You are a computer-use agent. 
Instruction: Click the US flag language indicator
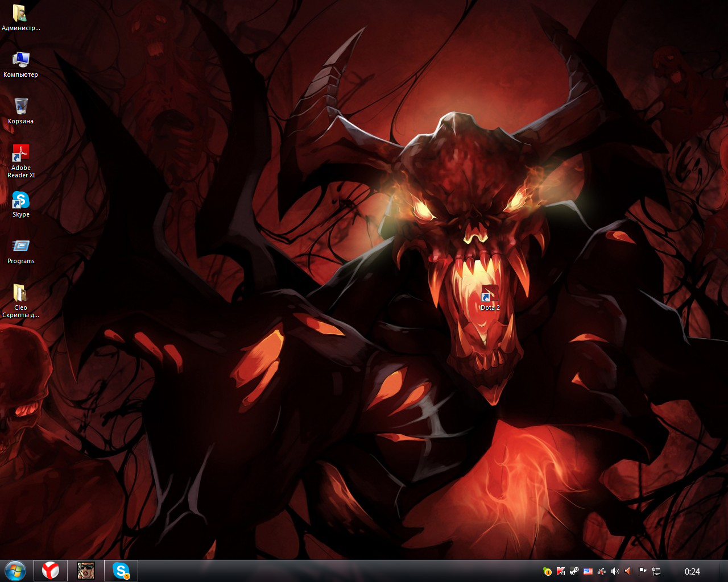coord(588,571)
